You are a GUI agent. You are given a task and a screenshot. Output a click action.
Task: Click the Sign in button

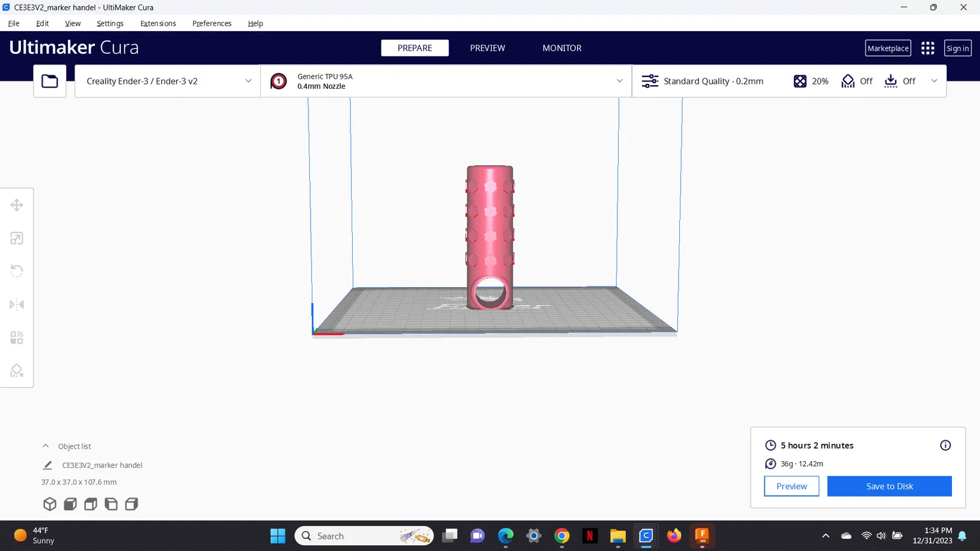pos(958,48)
